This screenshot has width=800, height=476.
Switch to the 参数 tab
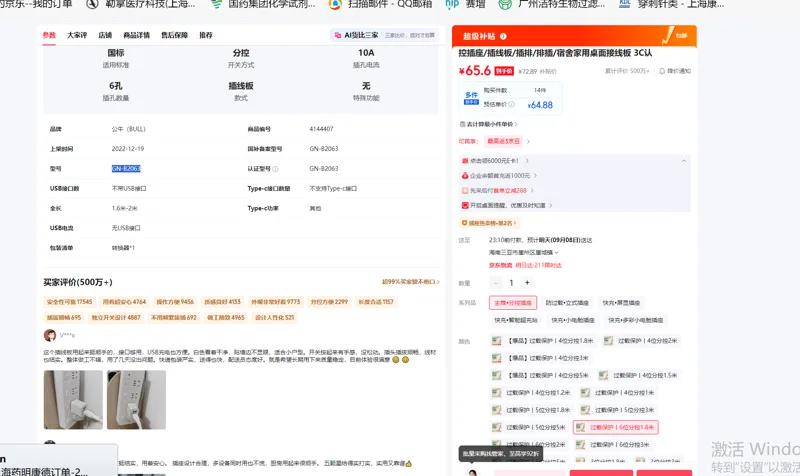pyautogui.click(x=49, y=35)
